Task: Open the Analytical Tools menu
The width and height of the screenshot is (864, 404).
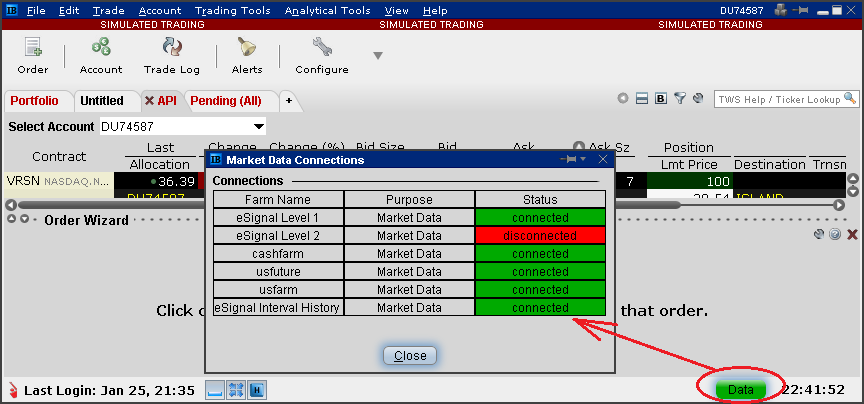Action: tap(328, 10)
